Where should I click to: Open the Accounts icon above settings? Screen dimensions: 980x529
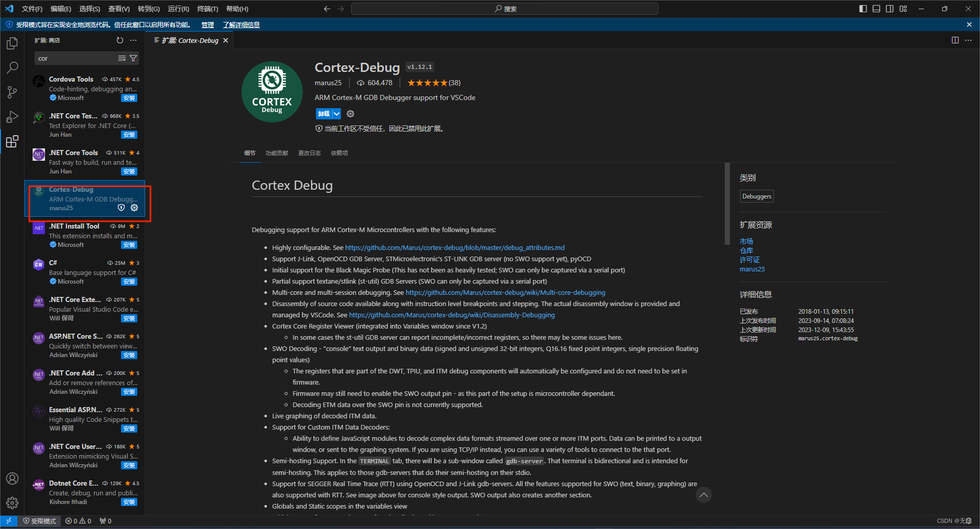[x=12, y=478]
